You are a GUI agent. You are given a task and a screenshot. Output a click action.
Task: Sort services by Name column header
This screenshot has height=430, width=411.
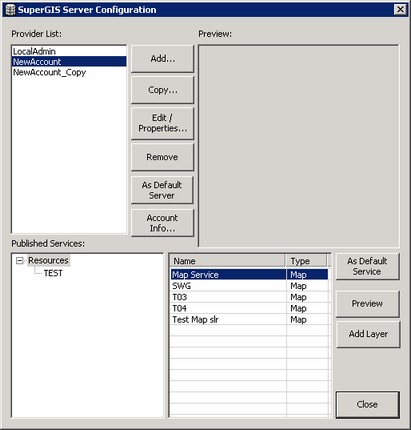coord(228,261)
